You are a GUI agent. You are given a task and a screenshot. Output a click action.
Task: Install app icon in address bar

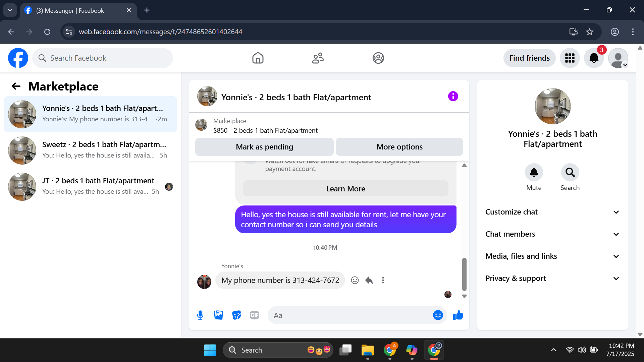(574, 32)
